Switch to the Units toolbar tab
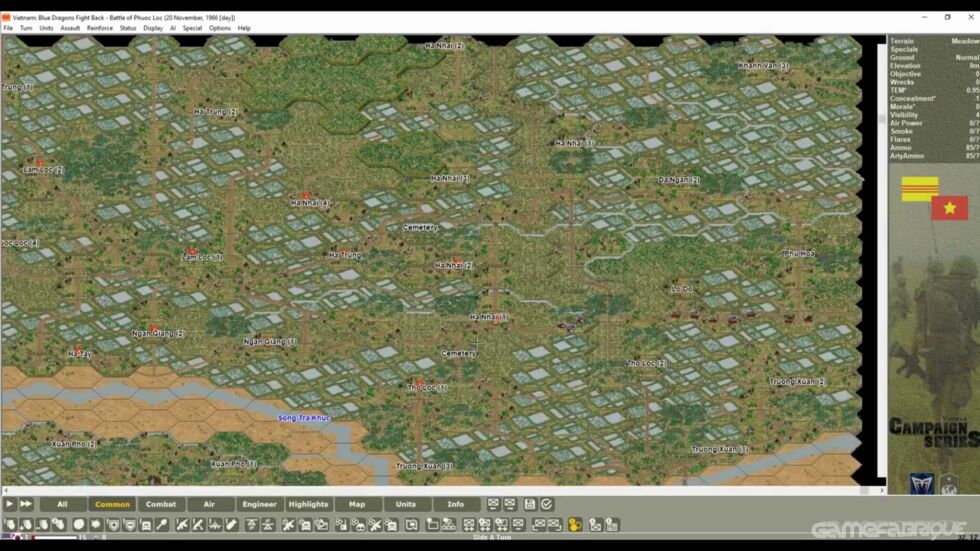Viewport: 980px width, 551px height. click(406, 504)
